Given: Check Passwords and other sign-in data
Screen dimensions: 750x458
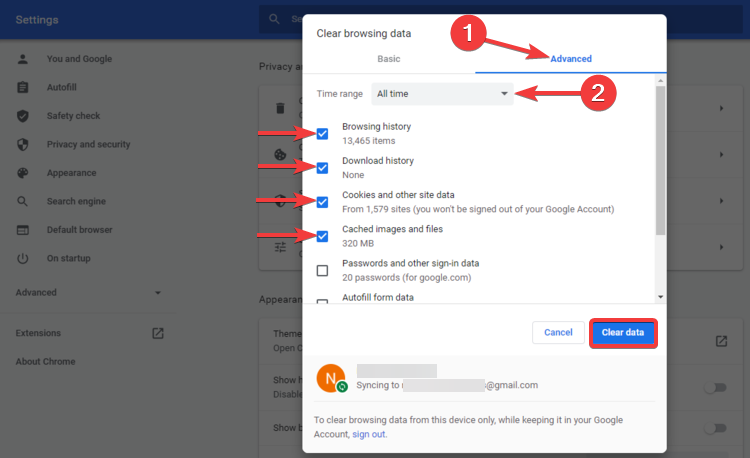Looking at the screenshot, I should click(x=322, y=270).
